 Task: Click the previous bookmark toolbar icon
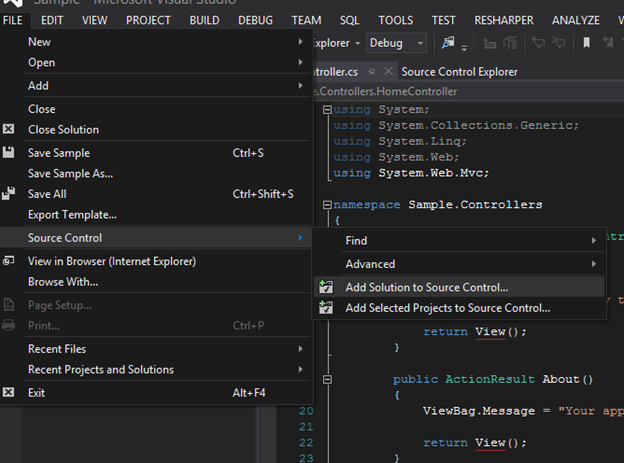(608, 42)
